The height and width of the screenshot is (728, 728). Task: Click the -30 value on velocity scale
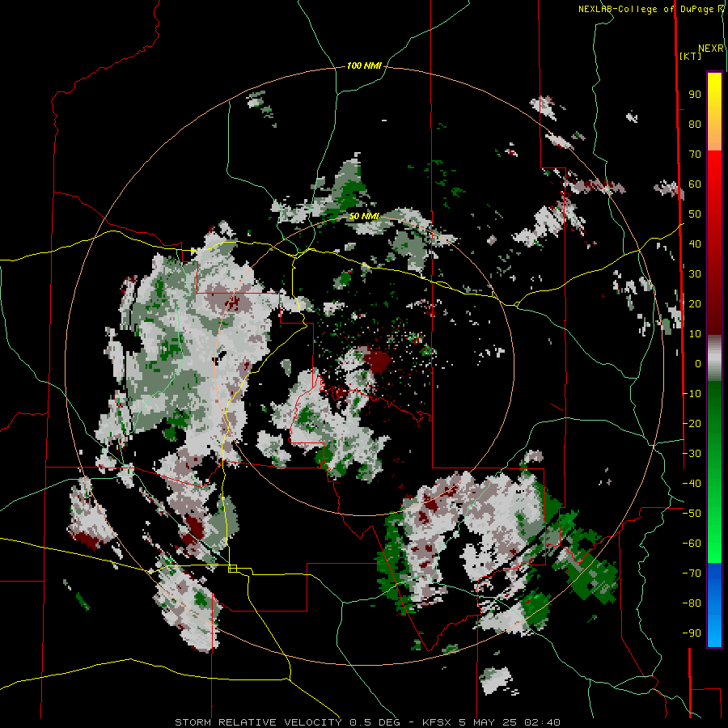tap(692, 453)
